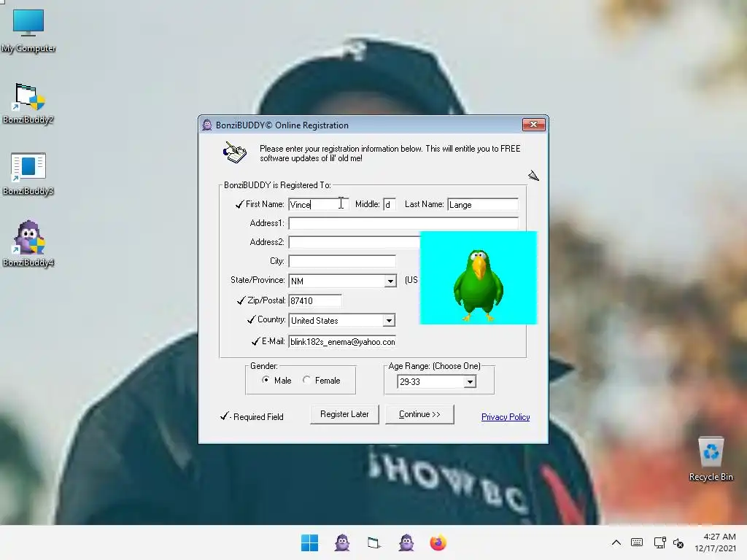The image size is (747, 560).
Task: Open the Privacy Policy link
Action: coord(506,417)
